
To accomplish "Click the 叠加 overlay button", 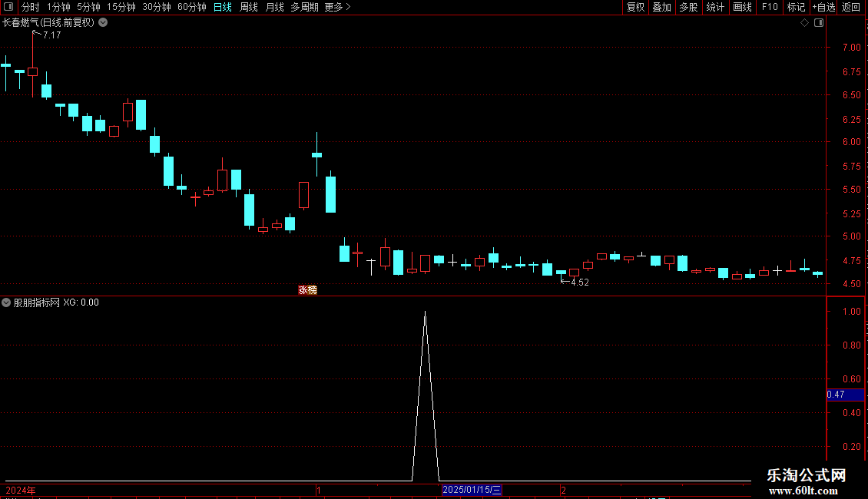I will 661,7.
